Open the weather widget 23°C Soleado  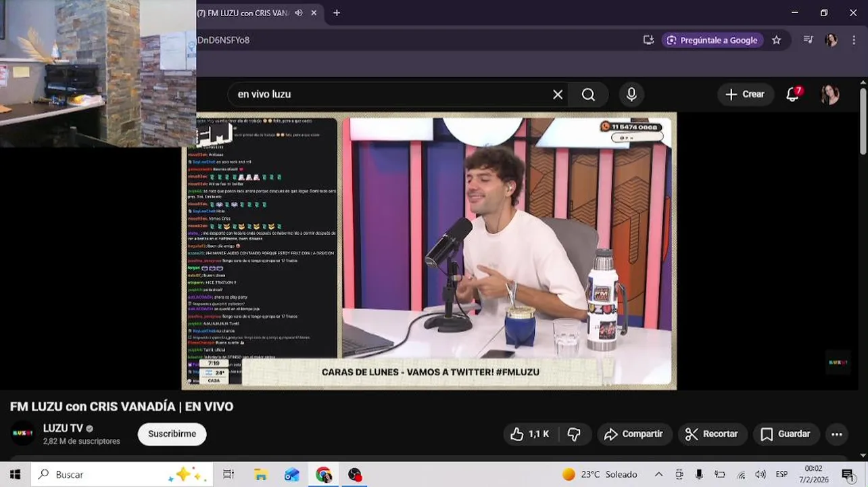pos(600,474)
